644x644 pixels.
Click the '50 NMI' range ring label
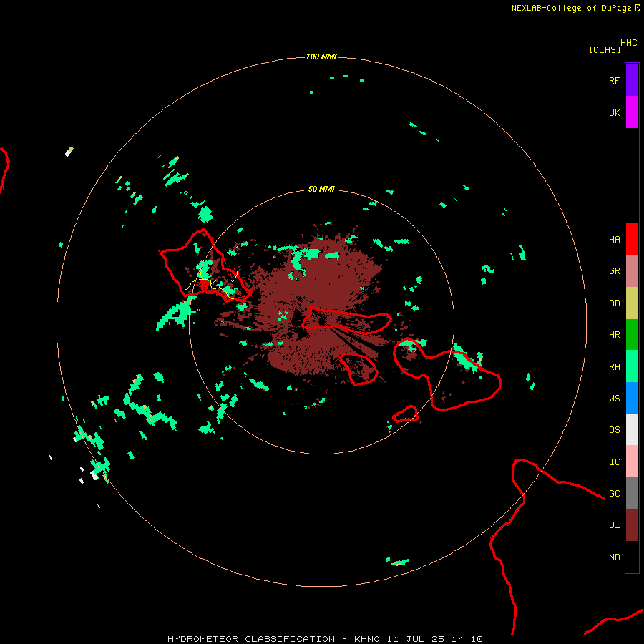click(321, 189)
